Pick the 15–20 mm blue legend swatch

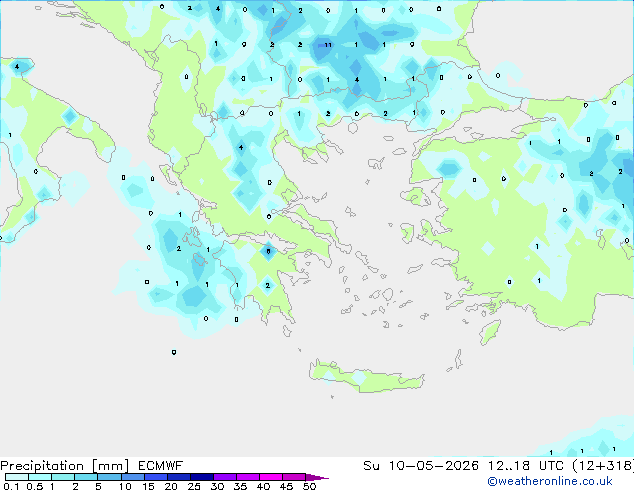[x=155, y=477]
